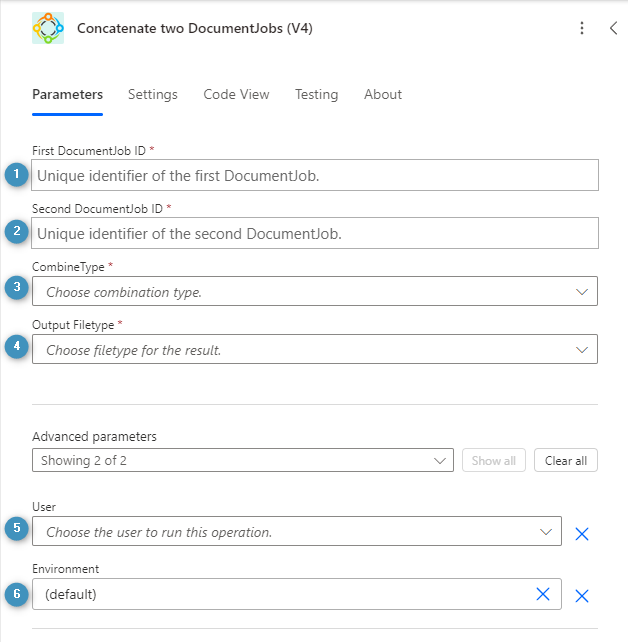
Task: Clear the Environment (default) value
Action: (x=543, y=594)
